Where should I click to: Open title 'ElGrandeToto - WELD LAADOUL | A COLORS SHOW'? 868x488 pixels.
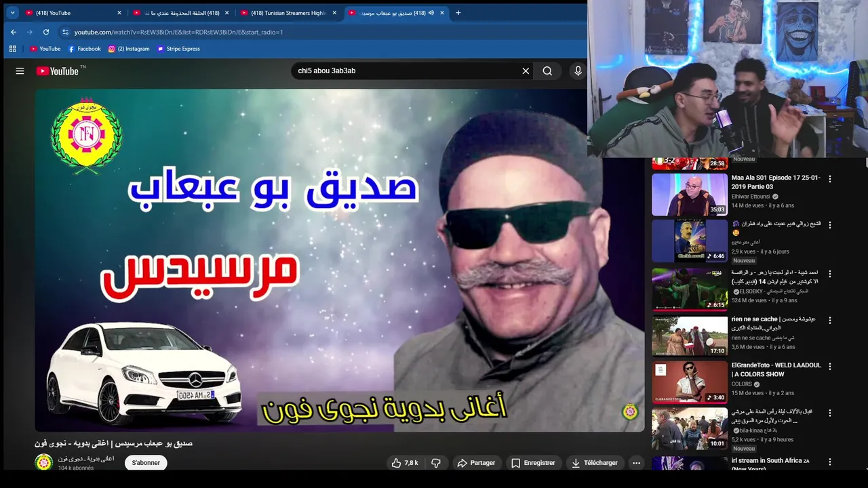776,369
